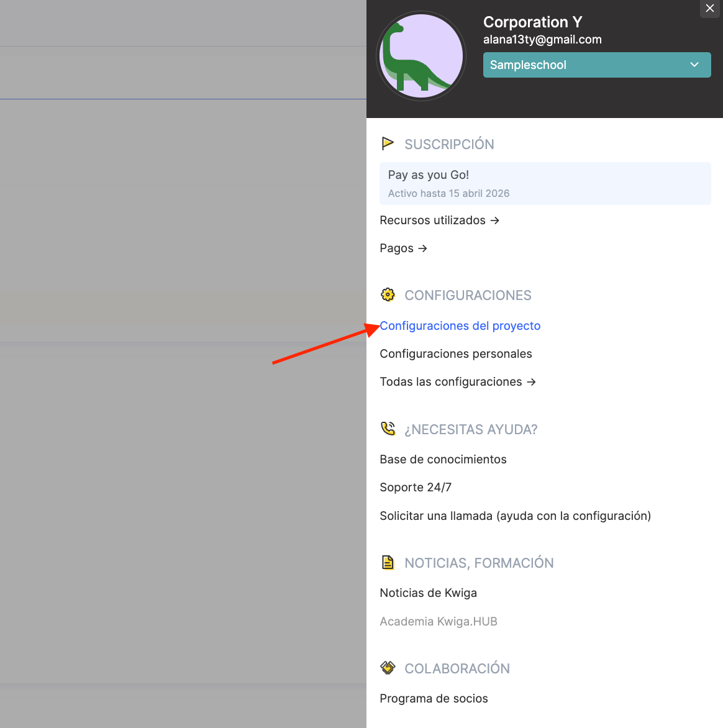Screen dimensions: 723x728
Task: Click the Colaboración handshake icon
Action: point(388,668)
